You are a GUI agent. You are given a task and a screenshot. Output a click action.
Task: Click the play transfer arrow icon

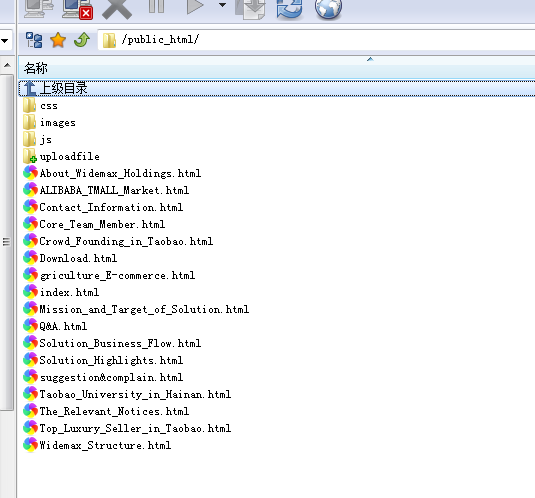point(195,6)
